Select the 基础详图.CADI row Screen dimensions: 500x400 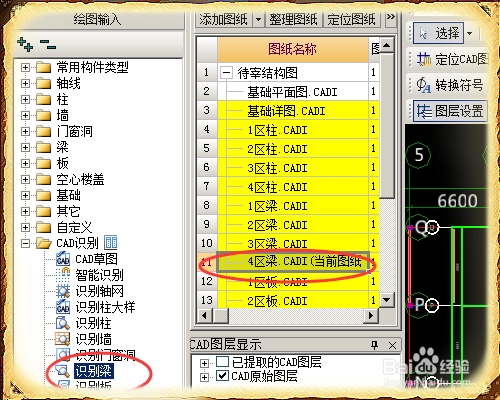(x=293, y=111)
